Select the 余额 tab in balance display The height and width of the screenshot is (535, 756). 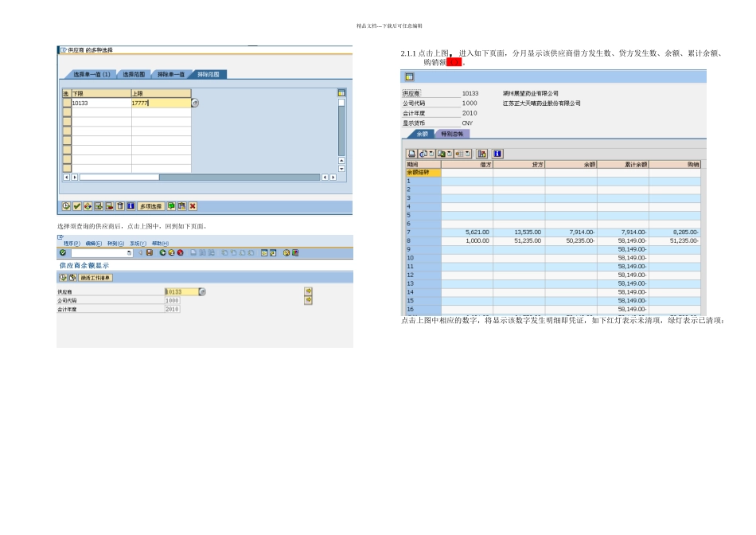click(x=422, y=134)
